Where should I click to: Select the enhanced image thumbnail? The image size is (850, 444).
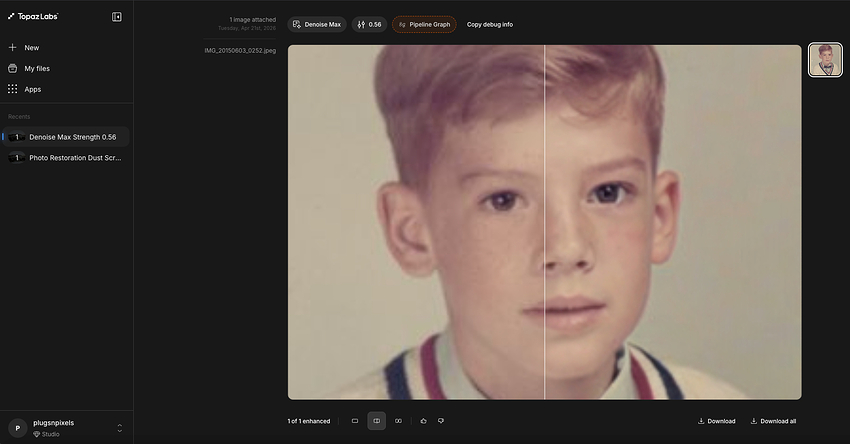825,60
